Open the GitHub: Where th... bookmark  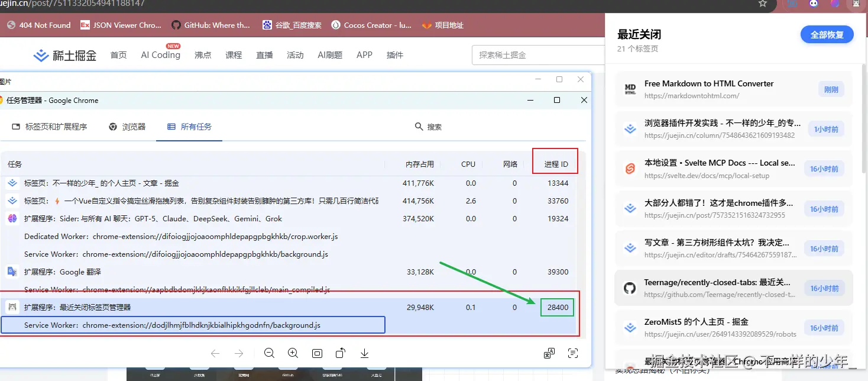[210, 25]
